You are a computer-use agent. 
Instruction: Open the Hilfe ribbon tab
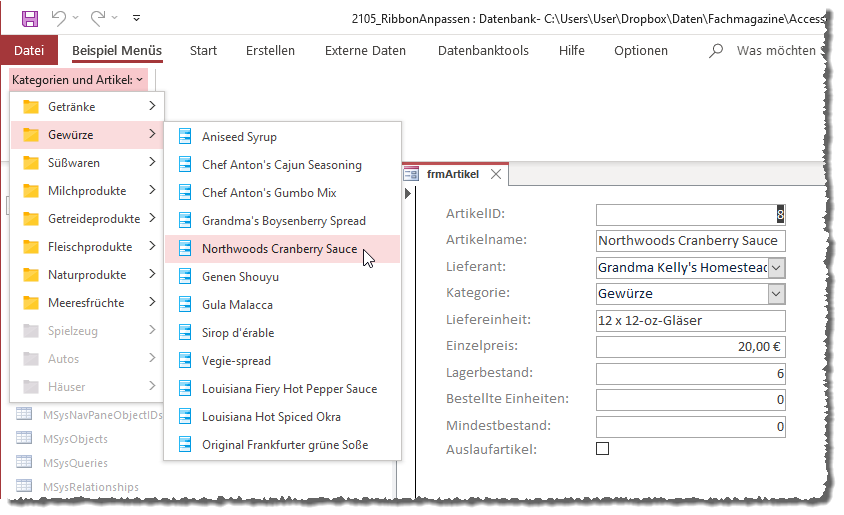point(571,51)
